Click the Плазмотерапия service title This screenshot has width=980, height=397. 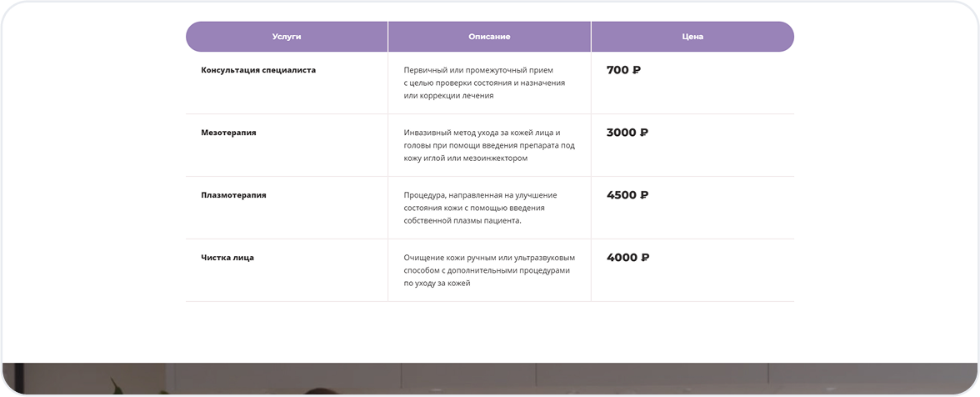pos(233,195)
